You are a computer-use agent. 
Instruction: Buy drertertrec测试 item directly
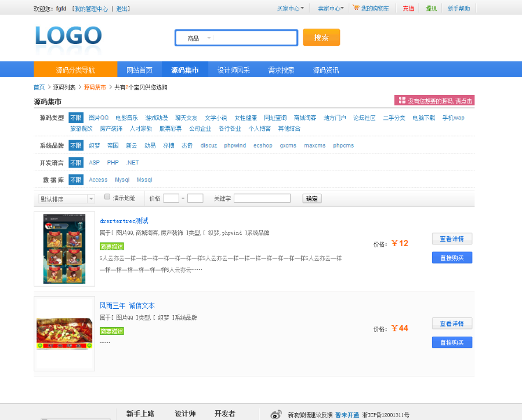[452, 258]
